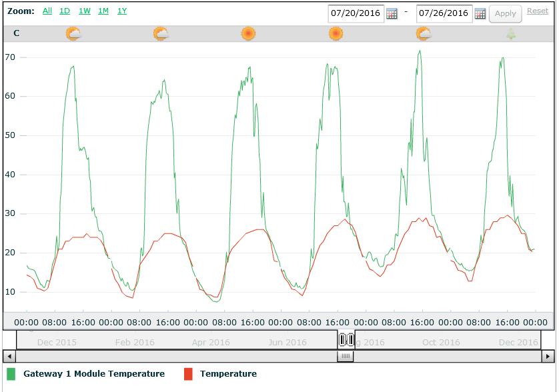Set zoom range to 1W
This screenshot has height=392, width=559.
(85, 11)
